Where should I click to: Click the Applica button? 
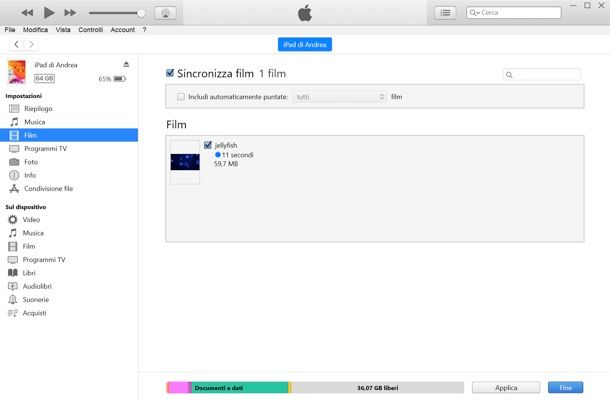pos(506,388)
